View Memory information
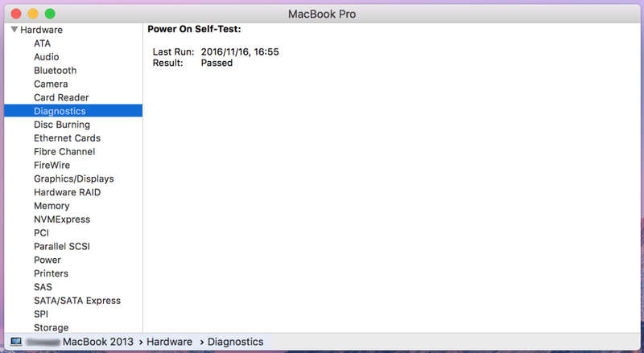The image size is (644, 353). pos(52,206)
